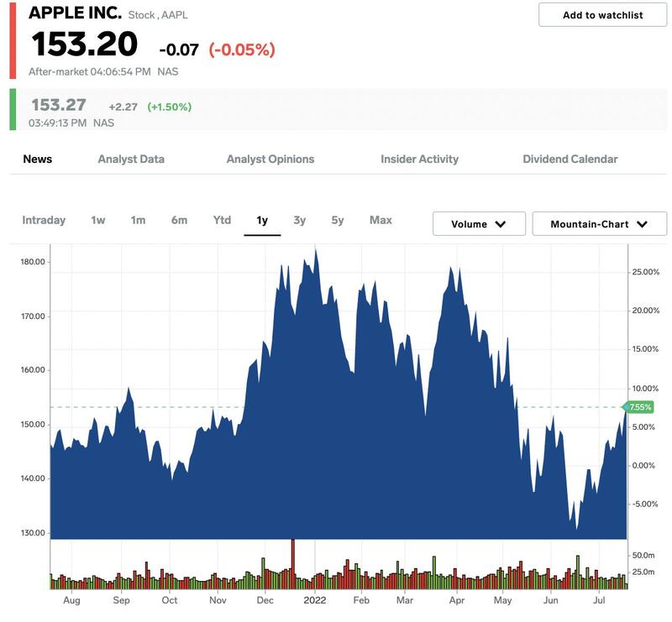Screen dimensions: 672x622
Task: Open the Analyst Opinions tab
Action: pos(270,159)
